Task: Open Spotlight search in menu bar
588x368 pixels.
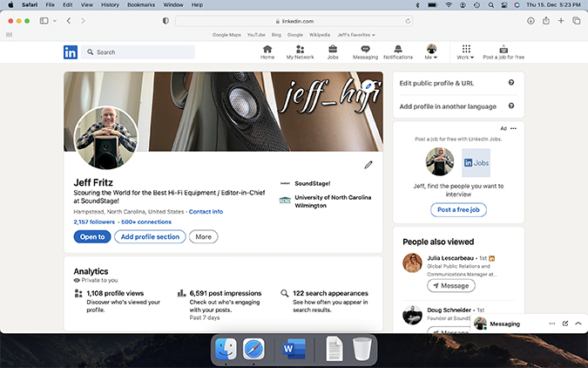Action: tap(491, 5)
